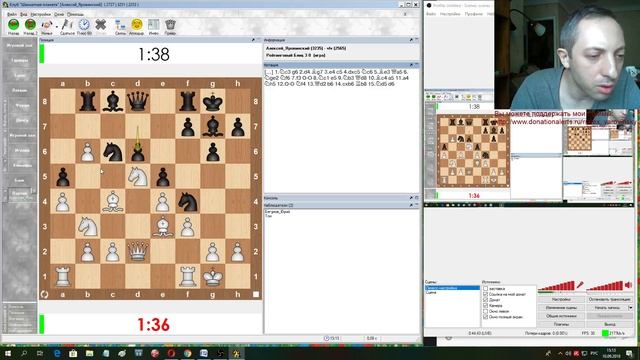Open Task View on the taskbar
The height and width of the screenshot is (360, 640).
(40, 353)
